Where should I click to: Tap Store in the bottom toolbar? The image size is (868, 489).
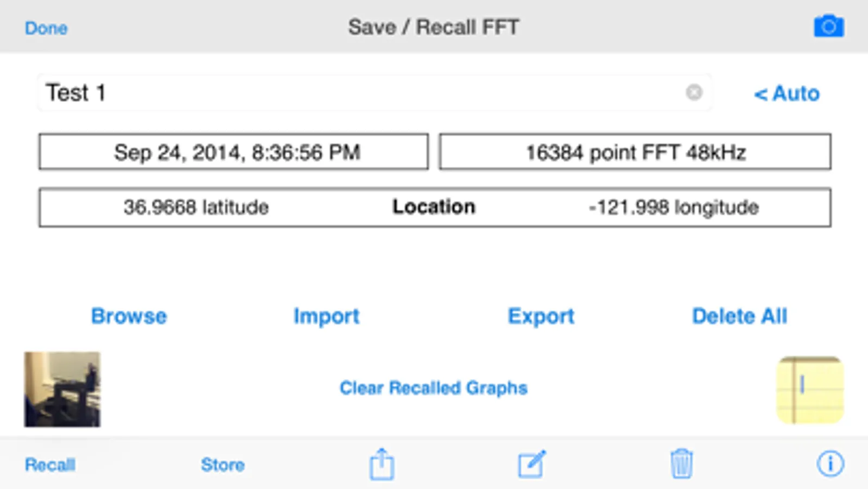pos(223,465)
